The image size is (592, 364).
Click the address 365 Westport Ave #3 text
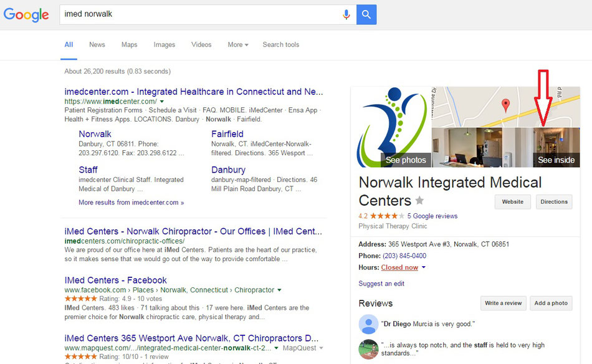[x=449, y=244]
